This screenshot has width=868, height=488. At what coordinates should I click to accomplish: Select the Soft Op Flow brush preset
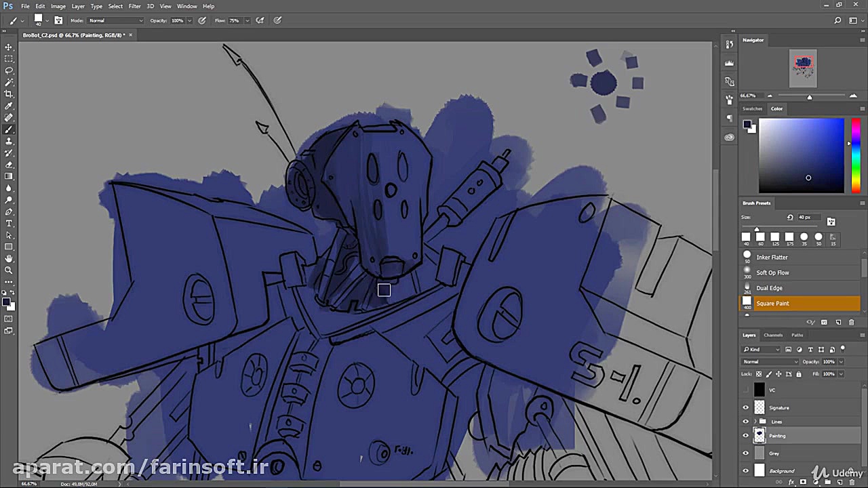point(772,272)
